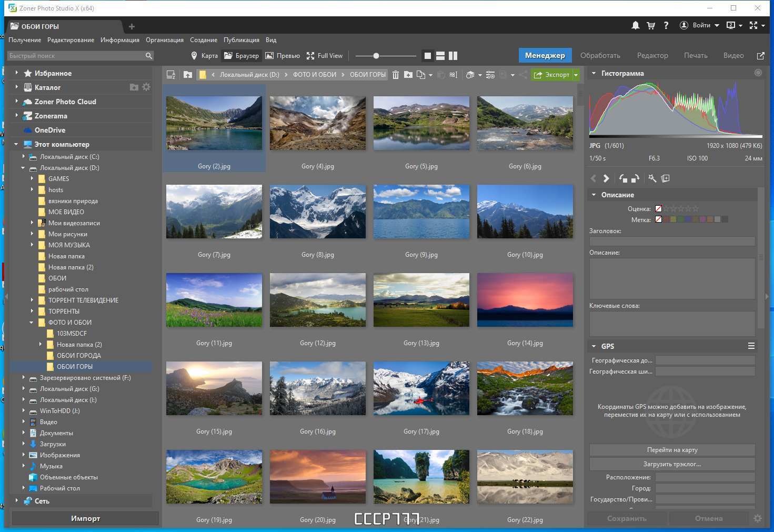Viewport: 774px width, 532px height.
Task: Rename files with the batch rename icon
Action: 453,74
